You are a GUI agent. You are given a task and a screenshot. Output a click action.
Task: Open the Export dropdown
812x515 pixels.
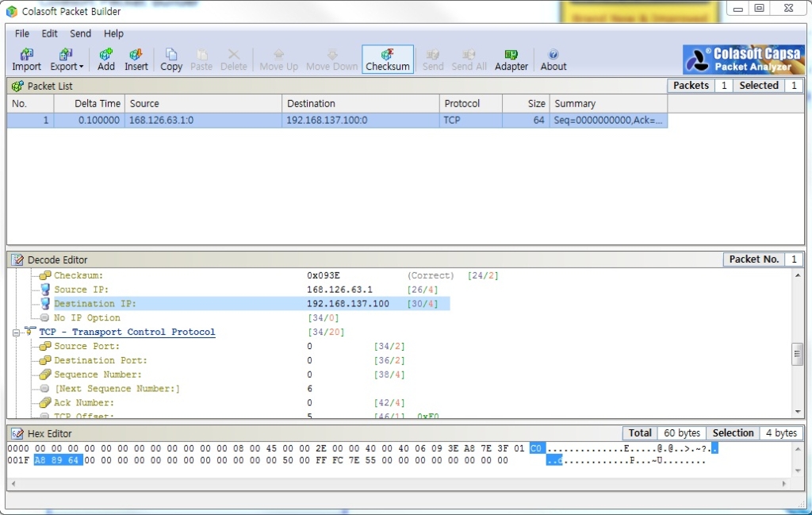pyautogui.click(x=67, y=60)
